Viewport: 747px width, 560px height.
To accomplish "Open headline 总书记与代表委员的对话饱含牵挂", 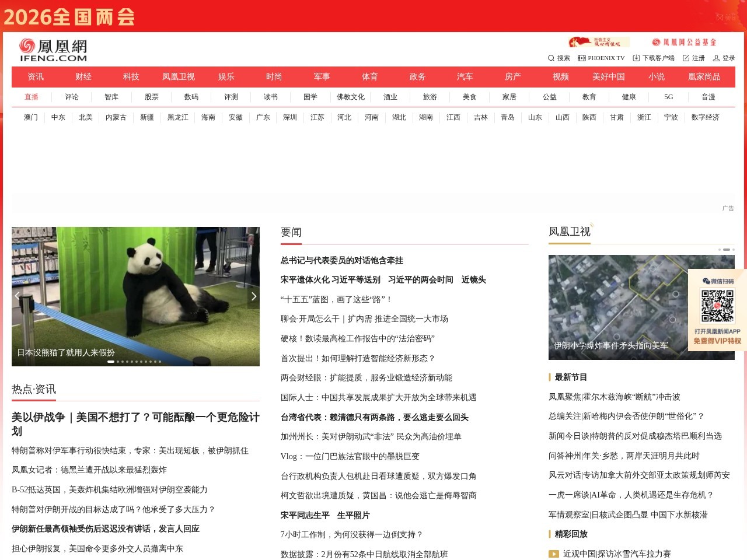I will [x=342, y=261].
